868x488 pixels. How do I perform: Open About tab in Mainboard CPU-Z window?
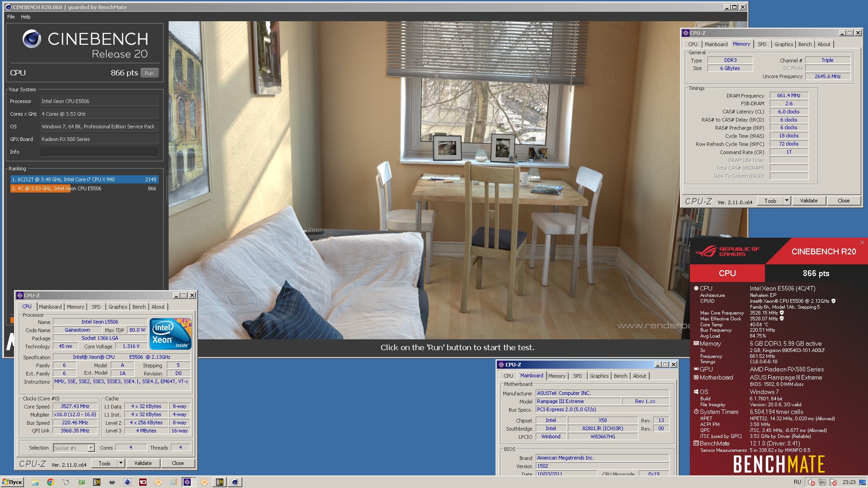coord(640,376)
